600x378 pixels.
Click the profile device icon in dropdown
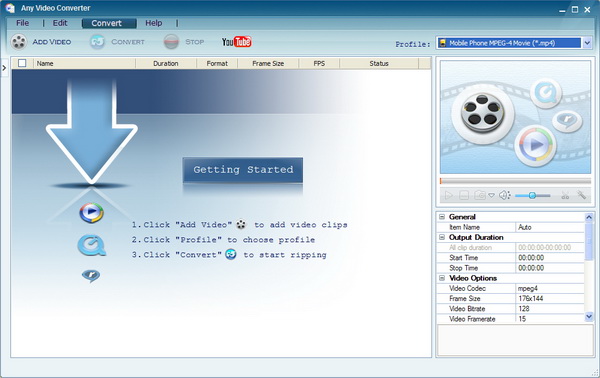pos(442,43)
